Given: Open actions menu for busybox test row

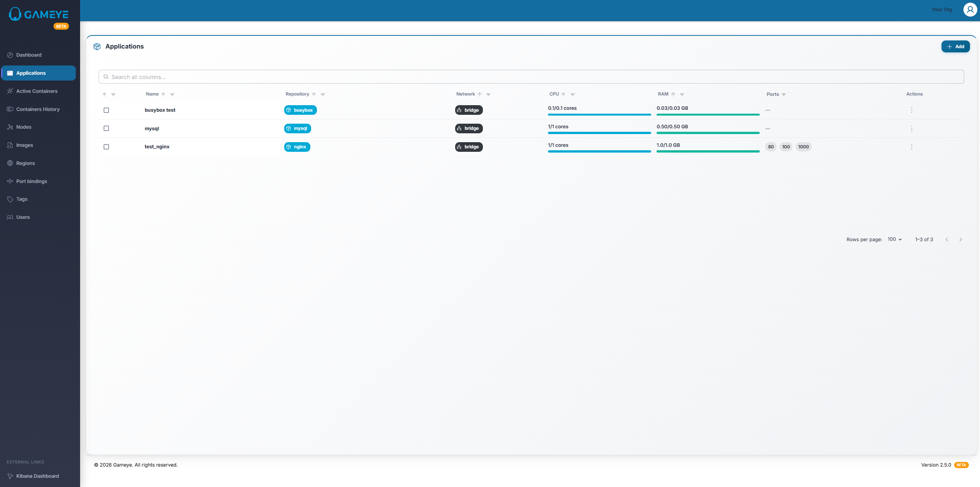Looking at the screenshot, I should coord(911,110).
